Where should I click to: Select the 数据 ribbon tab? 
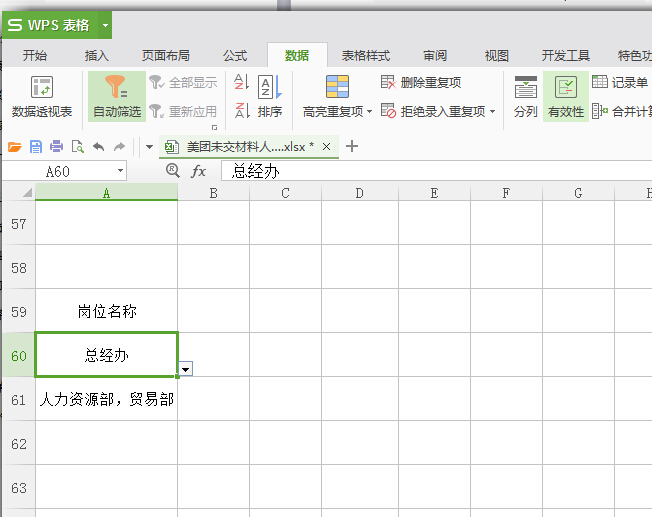pos(297,55)
